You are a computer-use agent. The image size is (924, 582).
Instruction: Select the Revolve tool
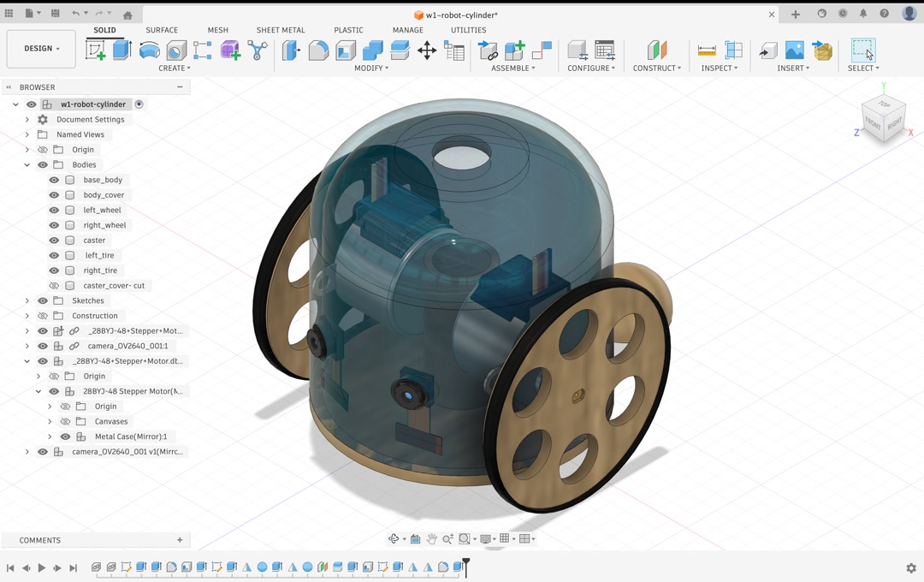[149, 50]
